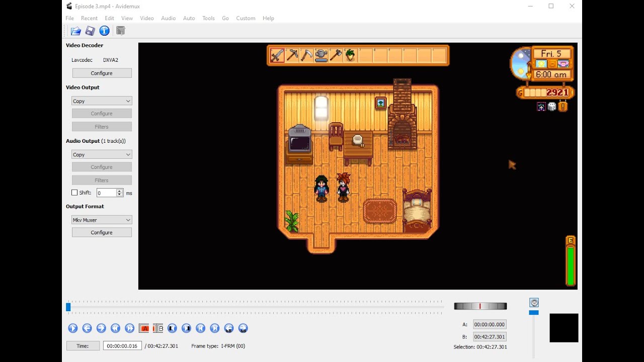Click Configure under Output Format
The image size is (644, 362).
coord(102,232)
